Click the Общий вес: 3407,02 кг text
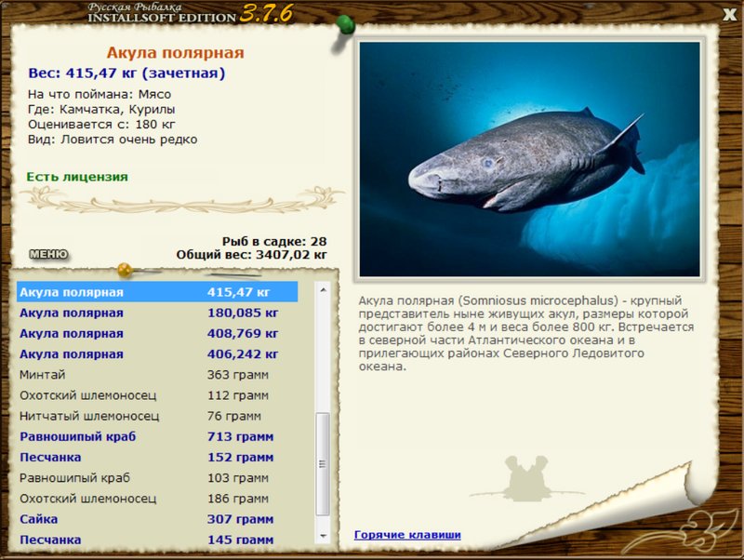This screenshot has width=744, height=560. 251,254
